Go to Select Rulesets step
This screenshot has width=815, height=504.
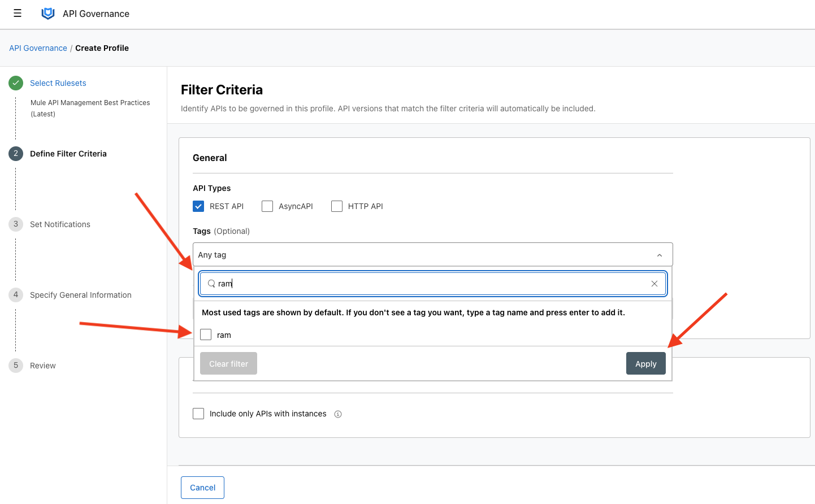(x=58, y=83)
